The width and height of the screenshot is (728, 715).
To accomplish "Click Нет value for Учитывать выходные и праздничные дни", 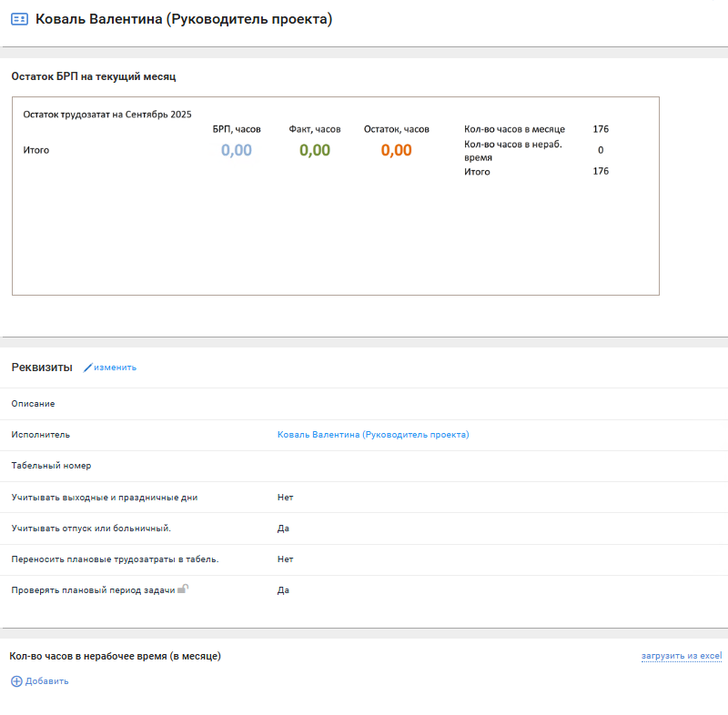I will (286, 497).
